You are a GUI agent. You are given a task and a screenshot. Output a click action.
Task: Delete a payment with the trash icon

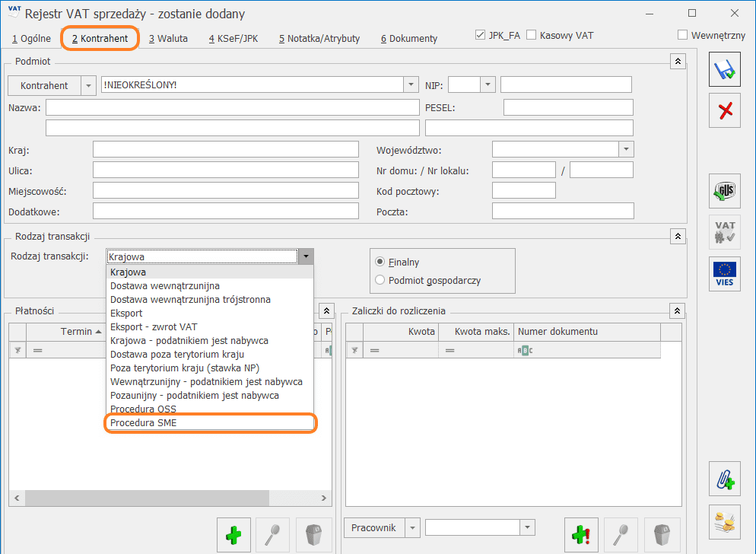pos(314,535)
